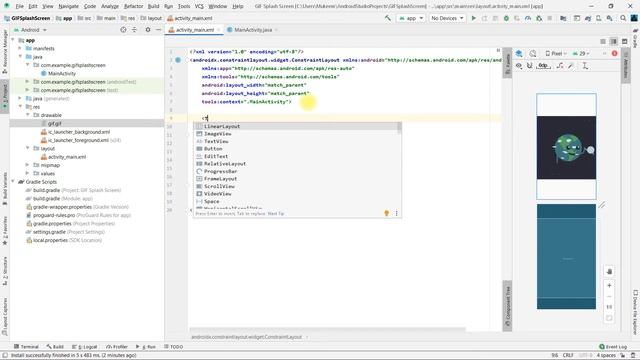The image size is (640, 360).
Task: Click the clear constraints icon
Action: pos(560,66)
